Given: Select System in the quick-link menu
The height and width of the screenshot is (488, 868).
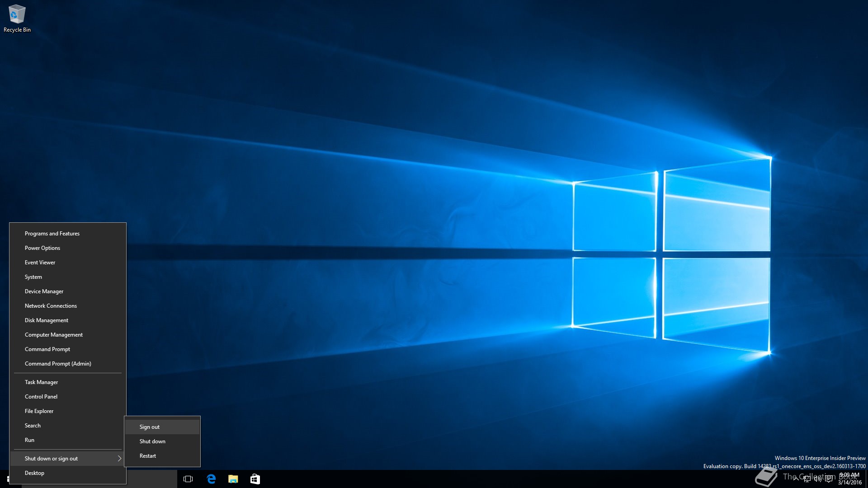Looking at the screenshot, I should point(68,277).
